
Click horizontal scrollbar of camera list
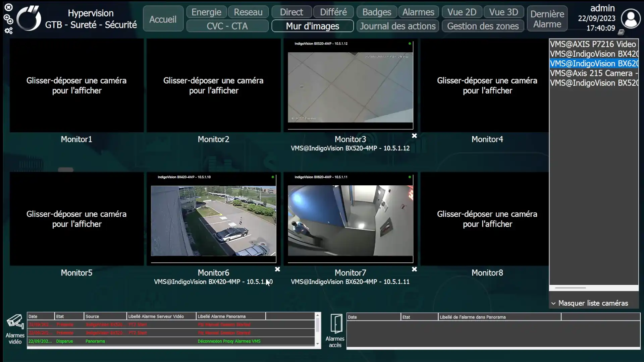[x=571, y=288]
